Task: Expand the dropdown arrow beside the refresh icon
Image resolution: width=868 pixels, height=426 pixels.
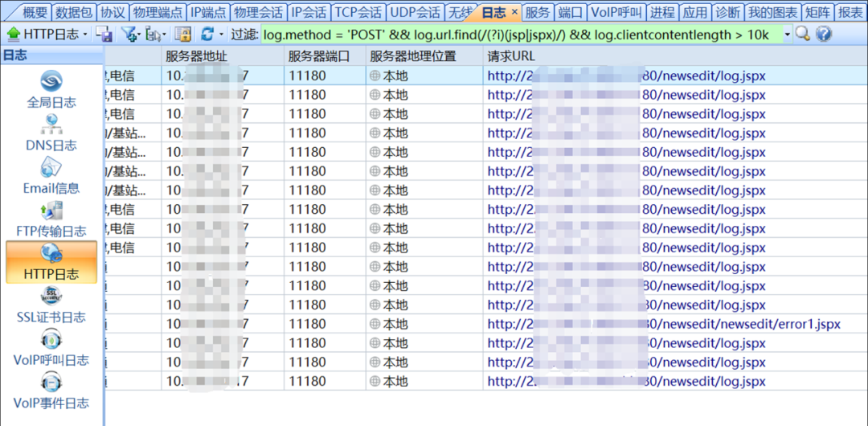Action: click(x=222, y=35)
